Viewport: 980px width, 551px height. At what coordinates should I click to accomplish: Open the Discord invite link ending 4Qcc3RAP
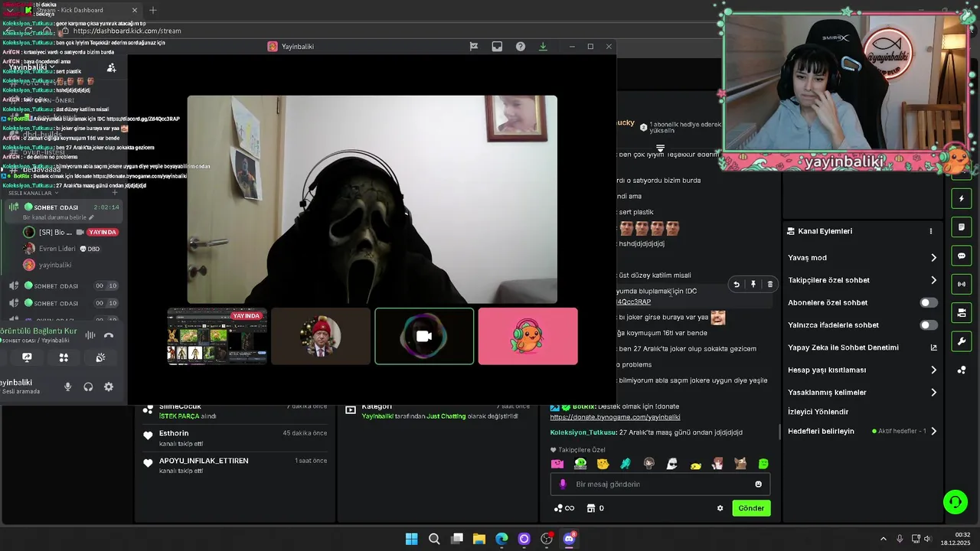634,302
